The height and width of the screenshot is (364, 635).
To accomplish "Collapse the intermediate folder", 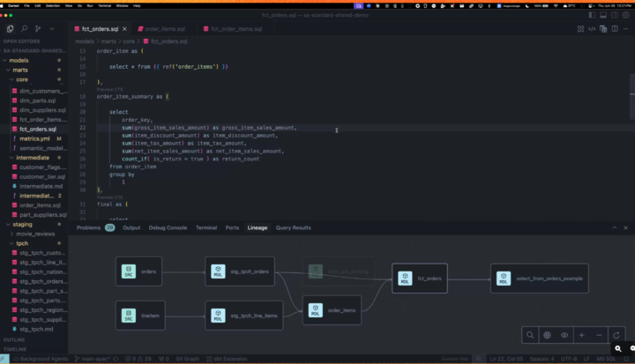I will coord(34,158).
